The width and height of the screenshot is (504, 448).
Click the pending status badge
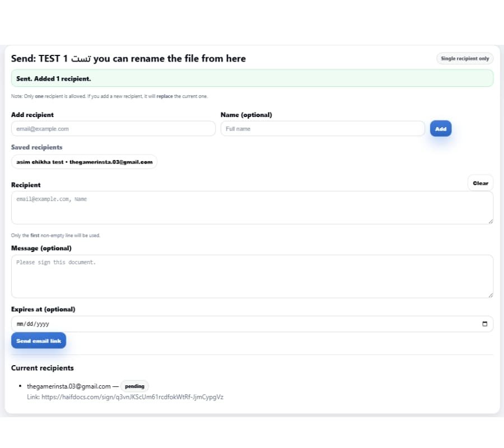(x=134, y=386)
